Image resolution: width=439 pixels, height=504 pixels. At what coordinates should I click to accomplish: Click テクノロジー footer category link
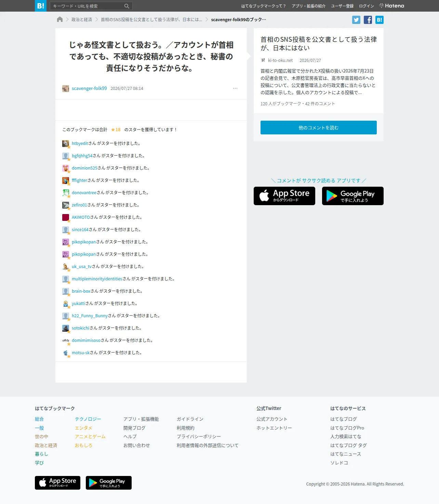tap(88, 419)
